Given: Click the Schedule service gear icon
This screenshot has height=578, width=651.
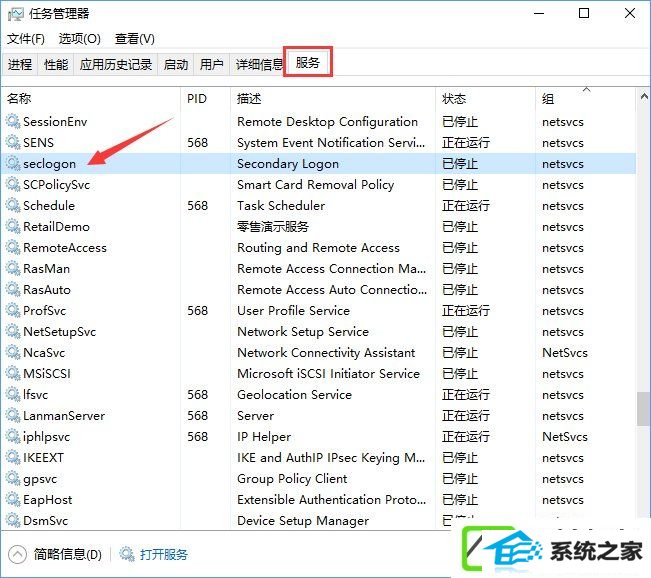Looking at the screenshot, I should pos(13,206).
